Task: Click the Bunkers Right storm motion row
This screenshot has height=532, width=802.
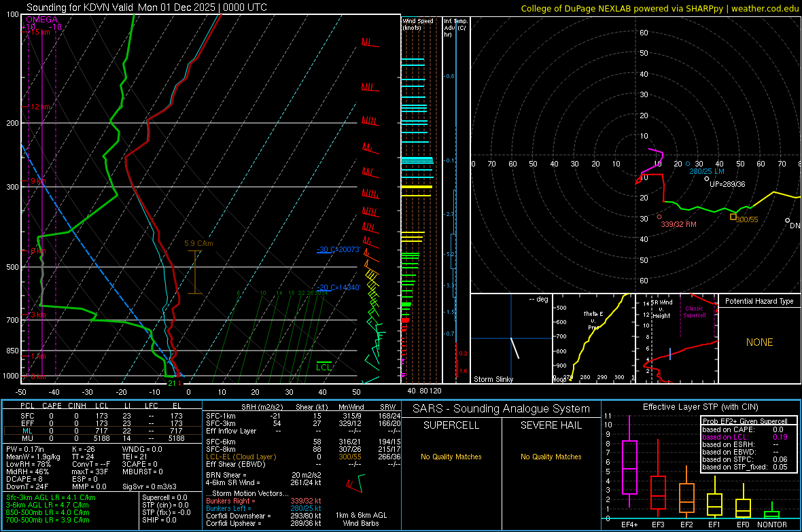Action: [x=264, y=501]
